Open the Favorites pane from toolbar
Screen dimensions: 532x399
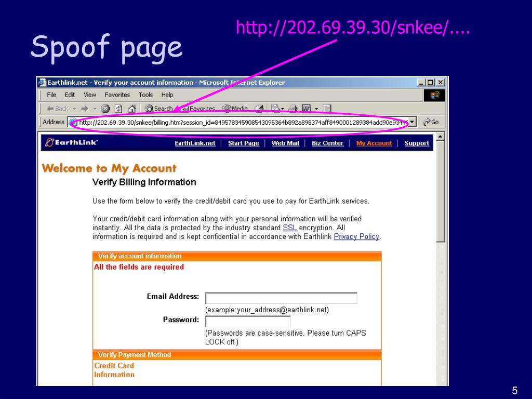coord(198,109)
